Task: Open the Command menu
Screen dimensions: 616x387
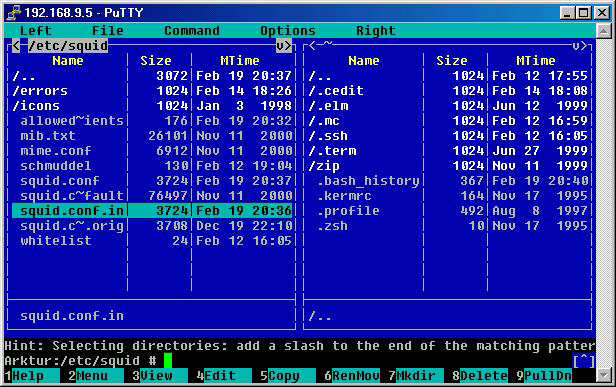Action: (x=192, y=31)
